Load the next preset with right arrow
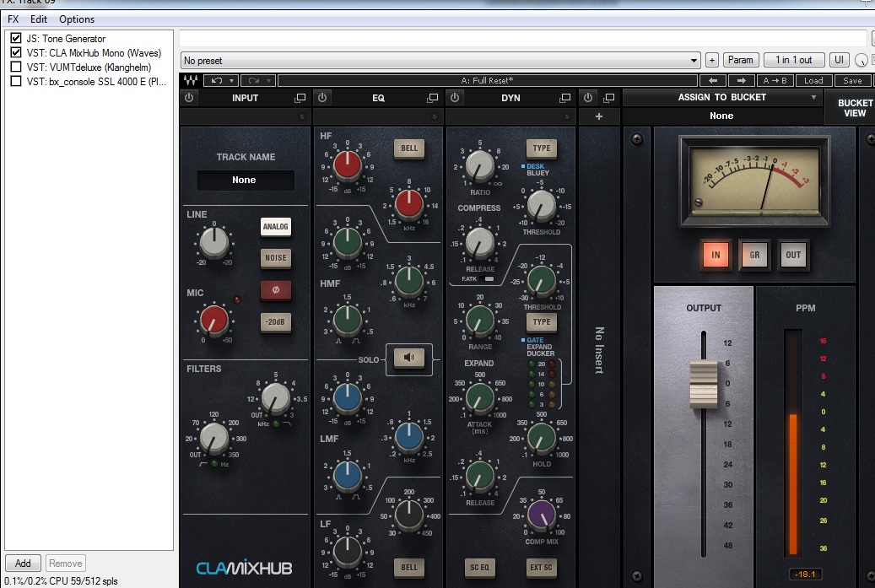The width and height of the screenshot is (875, 588). 741,80
